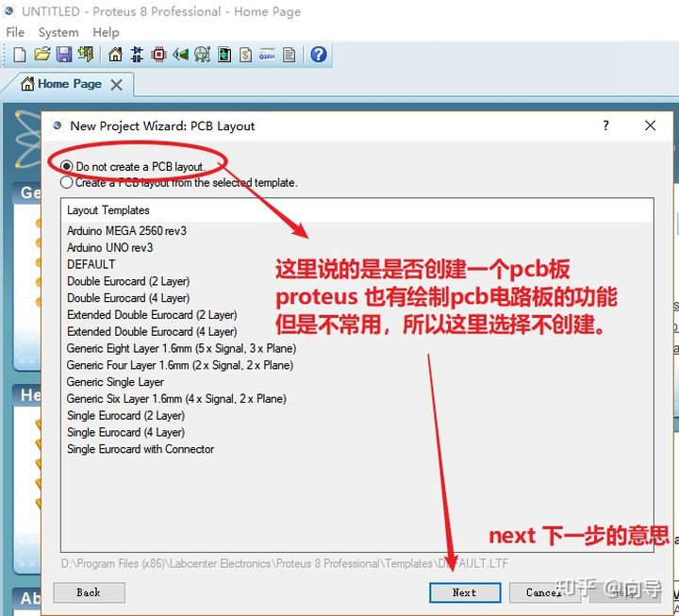Click the New Project toolbar icon
Screen dimensions: 679x616
20,55
